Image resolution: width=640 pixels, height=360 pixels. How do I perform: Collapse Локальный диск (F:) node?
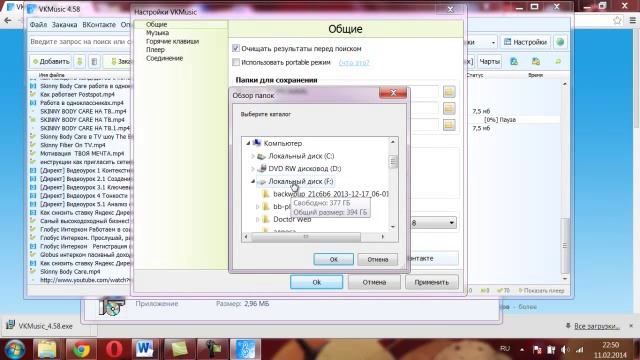[253, 181]
